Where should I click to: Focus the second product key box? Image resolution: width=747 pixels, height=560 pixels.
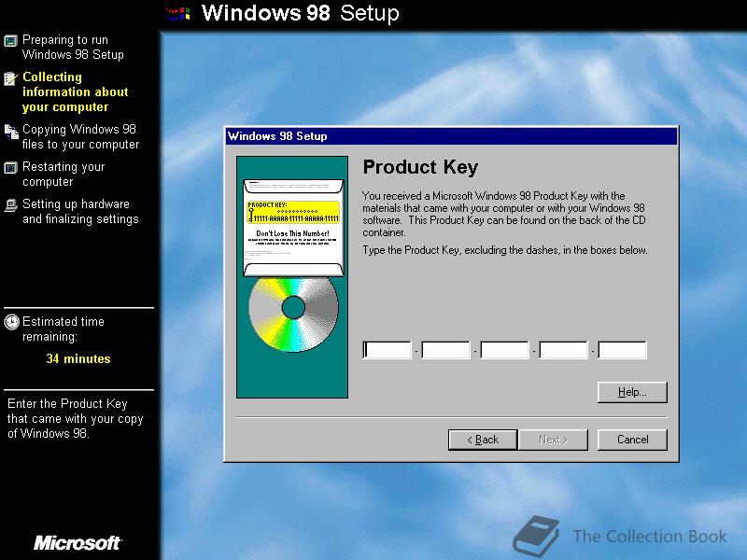(x=446, y=350)
